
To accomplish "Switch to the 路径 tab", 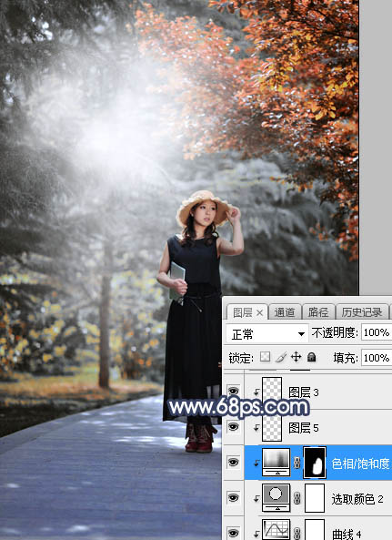I will click(x=318, y=312).
